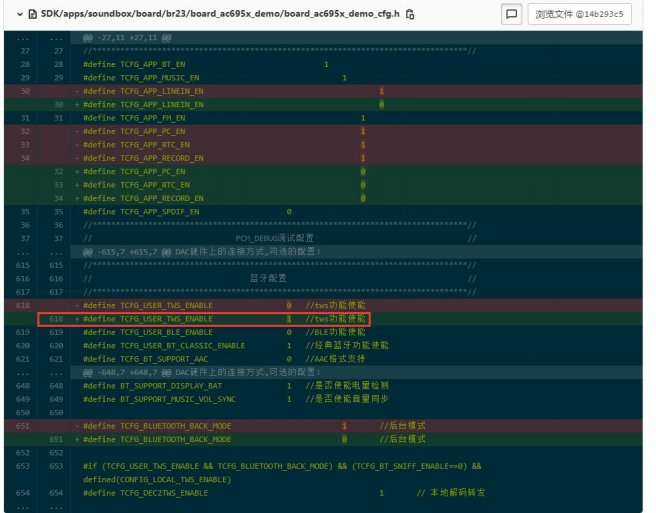
Task: Click the TCFG_DEC2TWS_ENABLE define line
Action: [356, 493]
